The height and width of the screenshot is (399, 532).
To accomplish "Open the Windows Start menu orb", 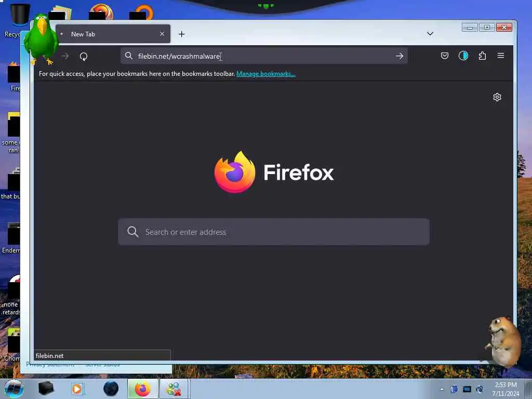I will 14,389.
